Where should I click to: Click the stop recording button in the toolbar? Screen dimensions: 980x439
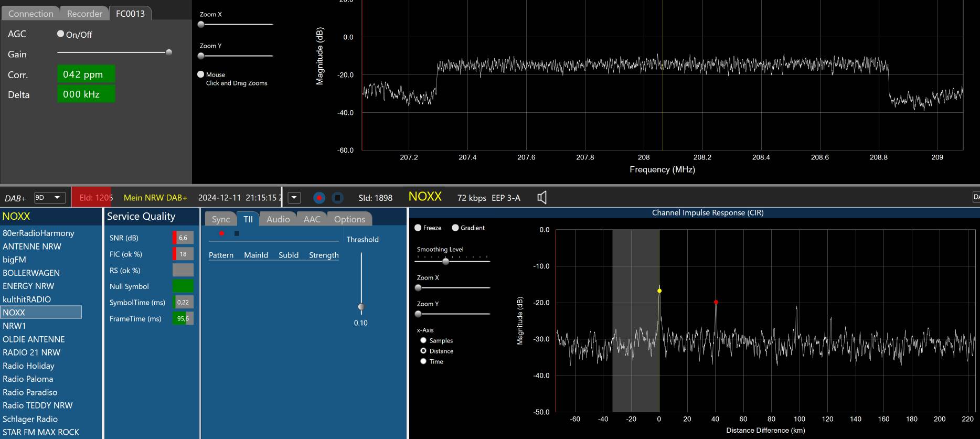(338, 198)
